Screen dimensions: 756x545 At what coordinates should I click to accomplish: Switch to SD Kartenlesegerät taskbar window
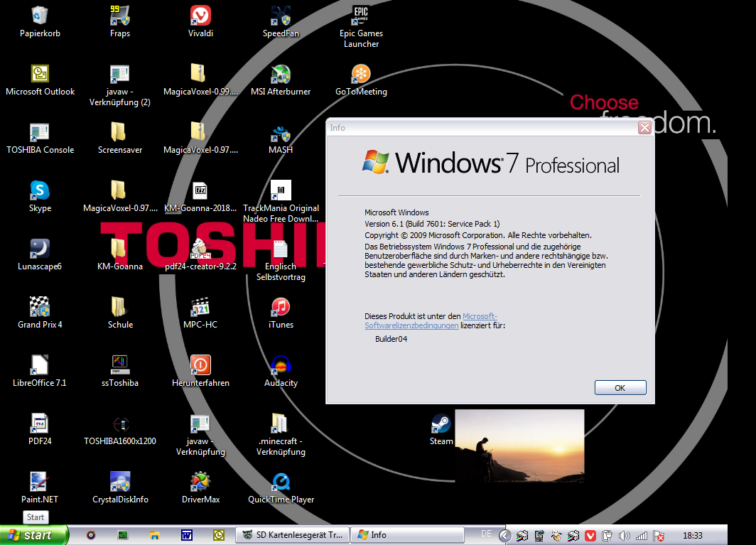pyautogui.click(x=292, y=535)
